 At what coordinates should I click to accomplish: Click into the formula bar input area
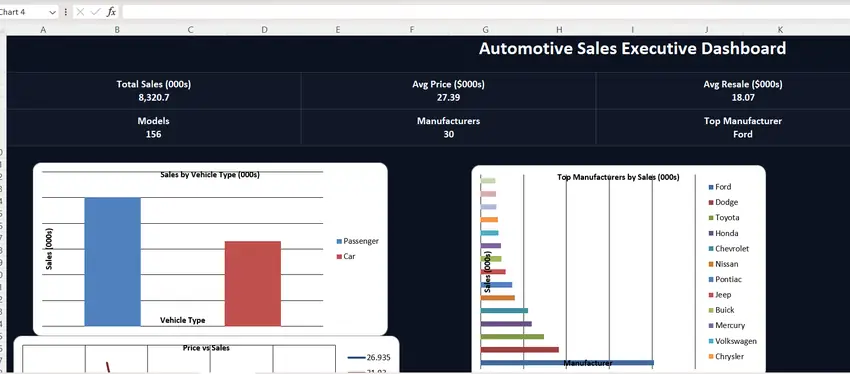point(486,12)
